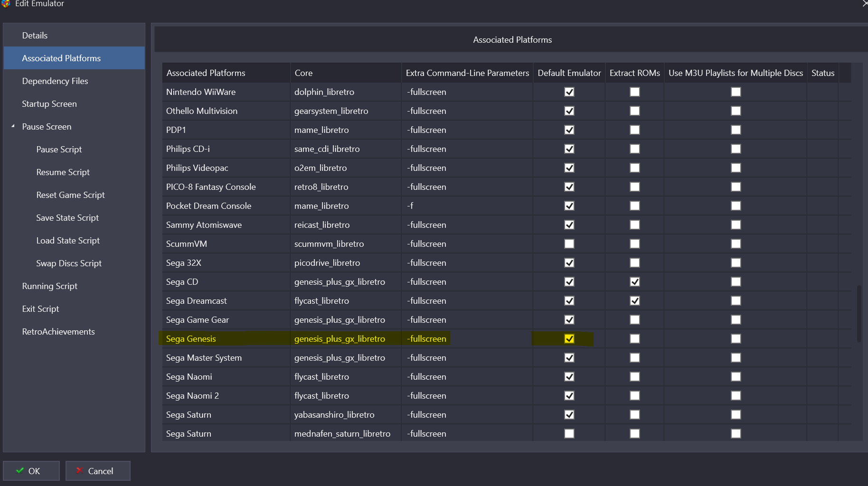Open Swap Discs Script page
868x486 pixels.
pos(69,263)
